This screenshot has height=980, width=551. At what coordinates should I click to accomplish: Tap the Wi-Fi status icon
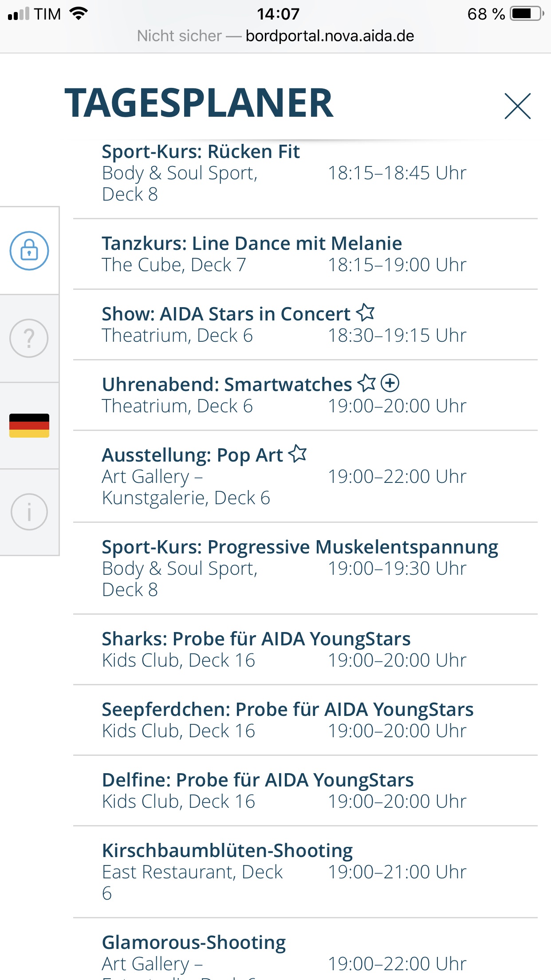point(79,14)
